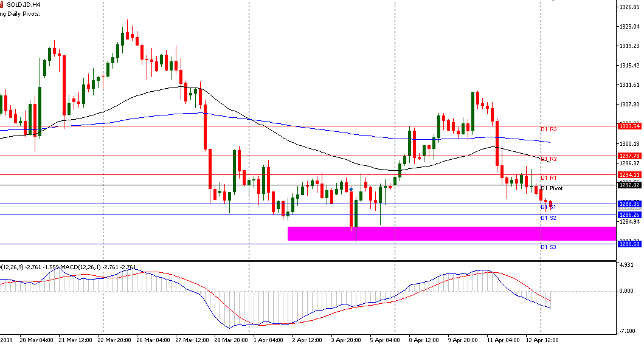Click the 1 Apr 04:00 time label
This screenshot has height=347, width=644.
[268, 340]
